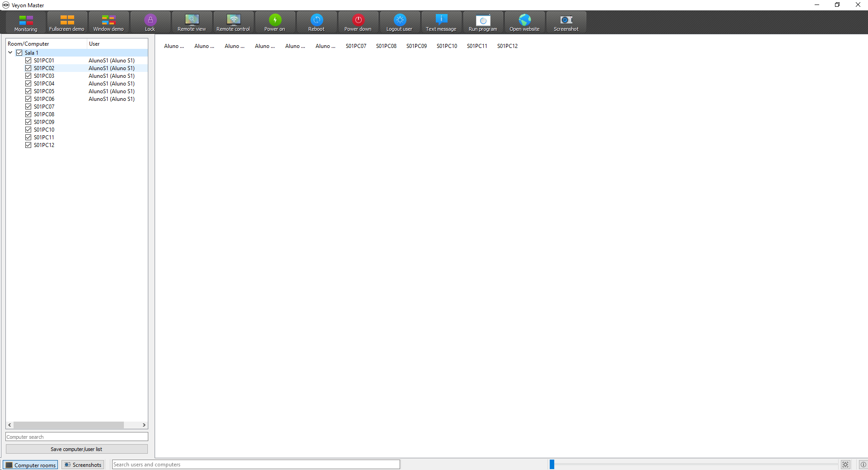Select the S01PC03 tree entry
The height and width of the screenshot is (470, 868).
point(44,76)
